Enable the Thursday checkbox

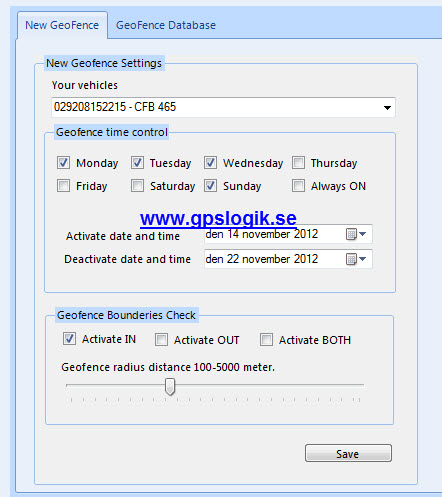pyautogui.click(x=298, y=163)
